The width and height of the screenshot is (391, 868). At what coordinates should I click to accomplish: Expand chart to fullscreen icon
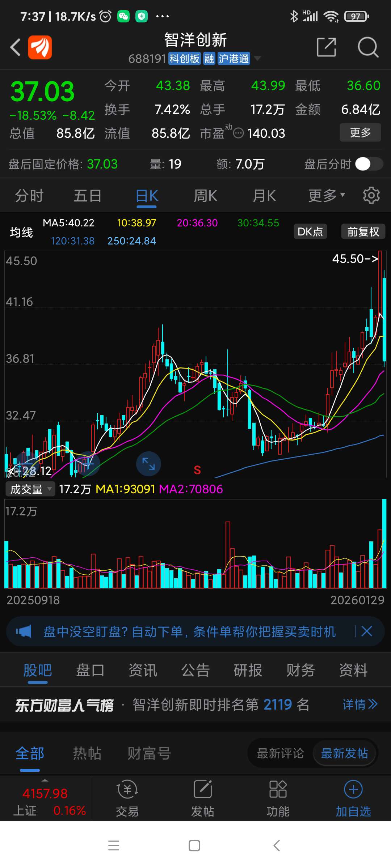(148, 464)
